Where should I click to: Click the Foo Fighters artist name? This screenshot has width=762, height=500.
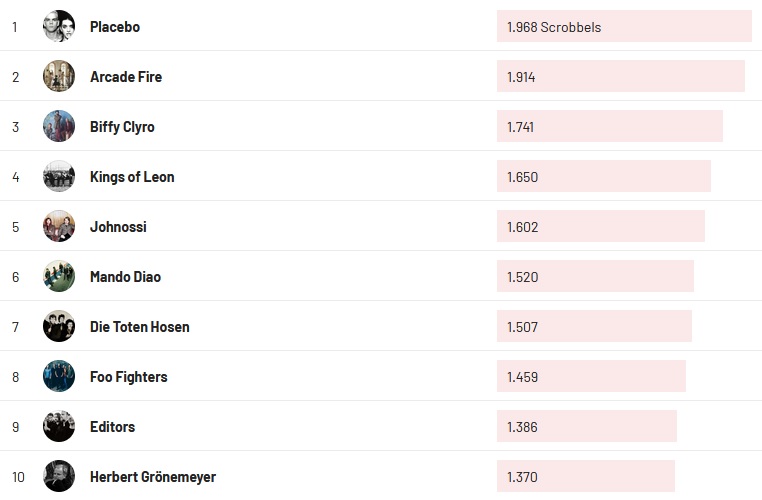click(129, 377)
